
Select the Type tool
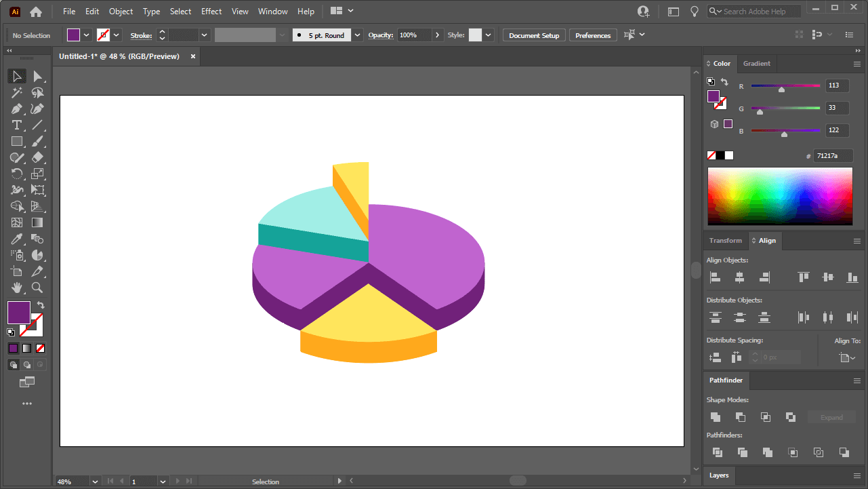[17, 125]
